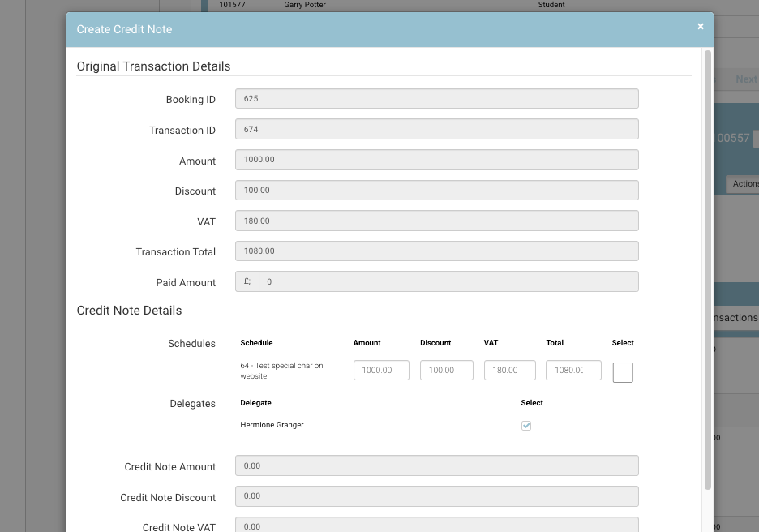The height and width of the screenshot is (532, 759).
Task: Click the Transaction Total field
Action: click(436, 251)
